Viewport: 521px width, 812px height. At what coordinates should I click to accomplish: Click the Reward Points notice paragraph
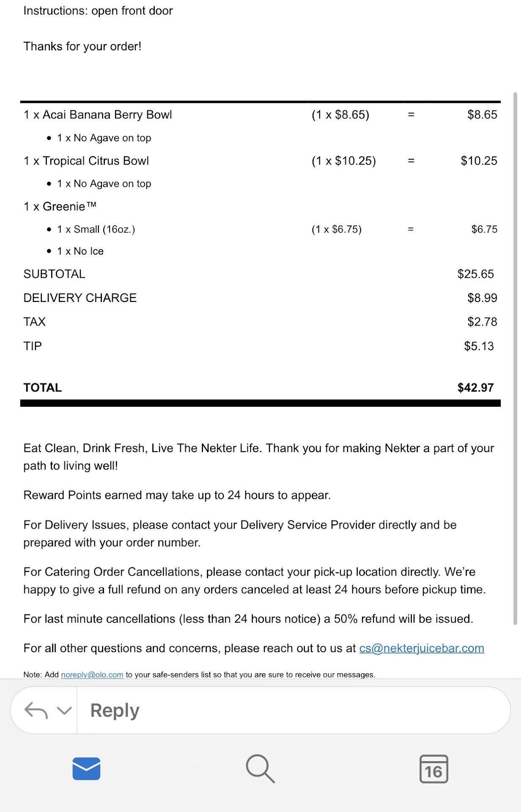(x=177, y=495)
